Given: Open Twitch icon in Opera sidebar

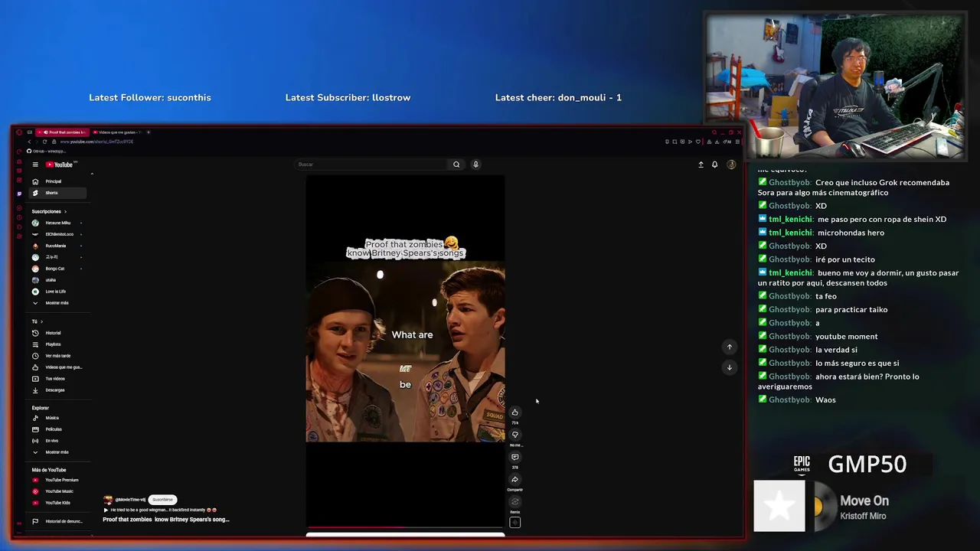Looking at the screenshot, I should click(19, 194).
